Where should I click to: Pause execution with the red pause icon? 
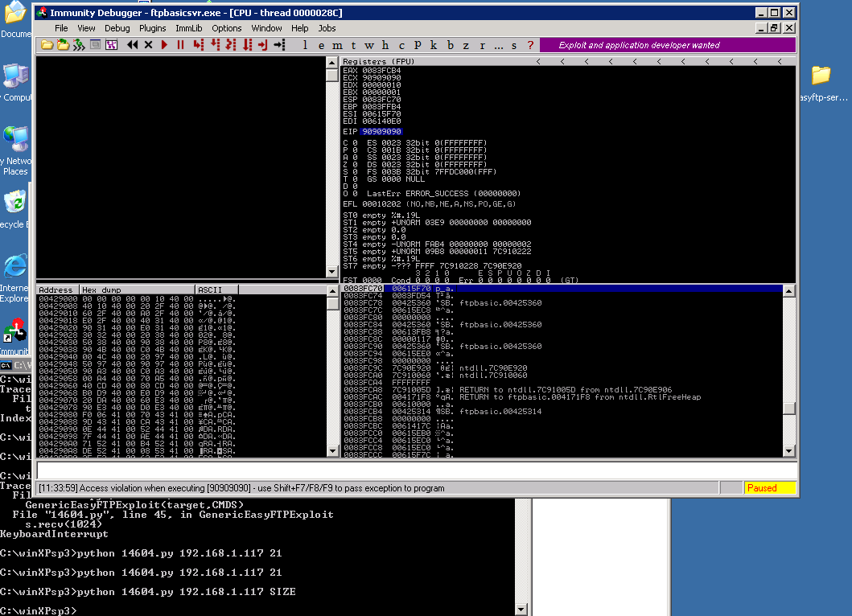click(180, 45)
